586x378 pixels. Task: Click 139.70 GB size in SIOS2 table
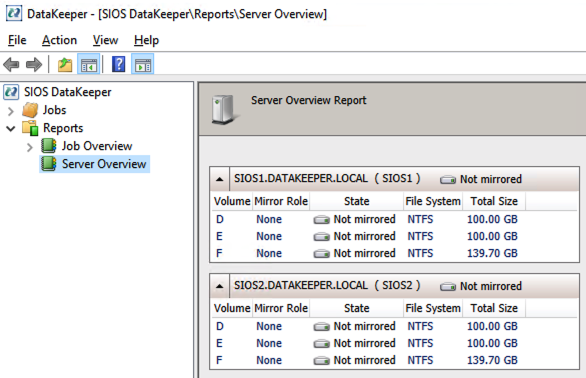click(492, 360)
